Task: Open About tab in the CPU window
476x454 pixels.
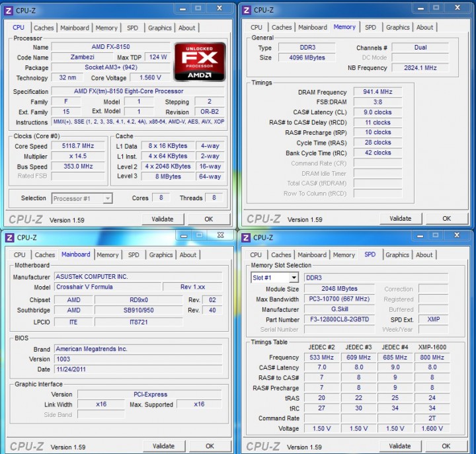Action: pos(186,28)
